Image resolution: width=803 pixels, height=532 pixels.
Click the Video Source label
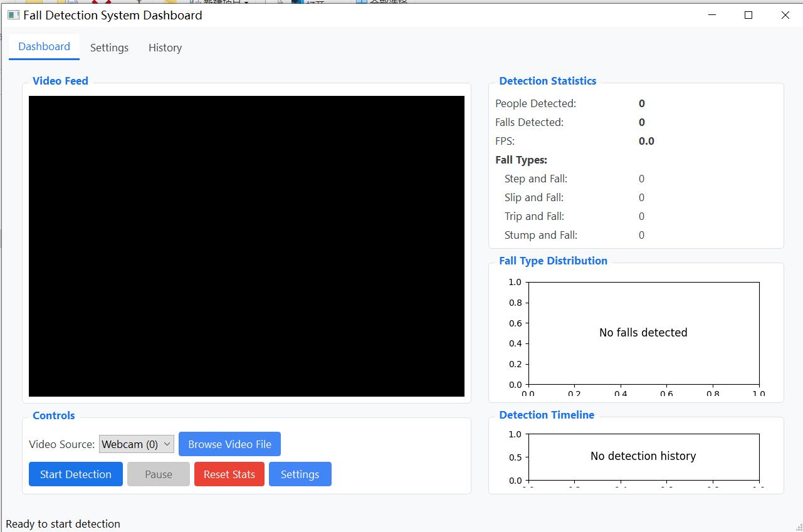pyautogui.click(x=61, y=444)
